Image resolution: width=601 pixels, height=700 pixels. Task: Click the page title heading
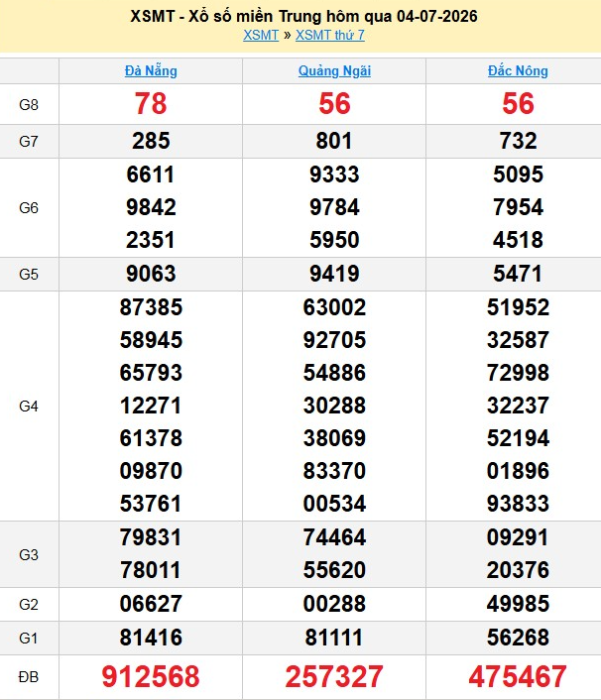click(x=303, y=16)
